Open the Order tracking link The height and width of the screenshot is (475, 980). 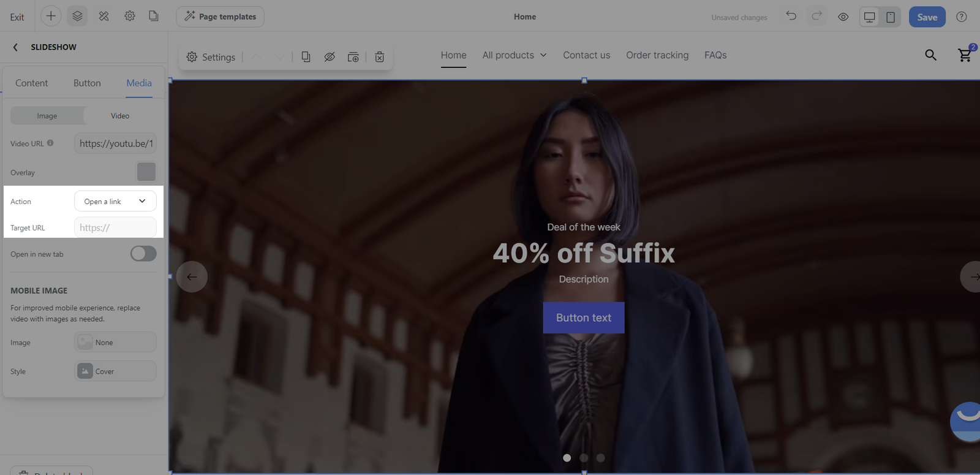(657, 55)
